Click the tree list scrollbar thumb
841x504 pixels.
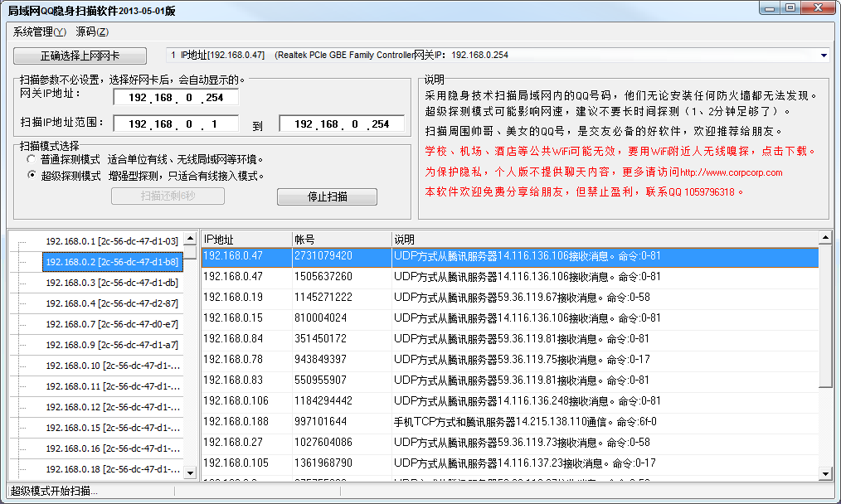click(190, 252)
